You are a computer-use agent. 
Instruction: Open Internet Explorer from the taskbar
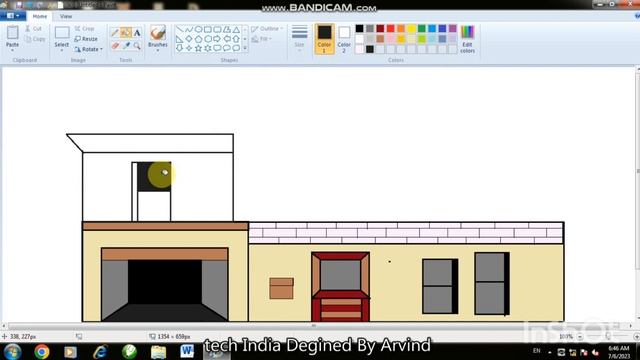tap(100, 351)
